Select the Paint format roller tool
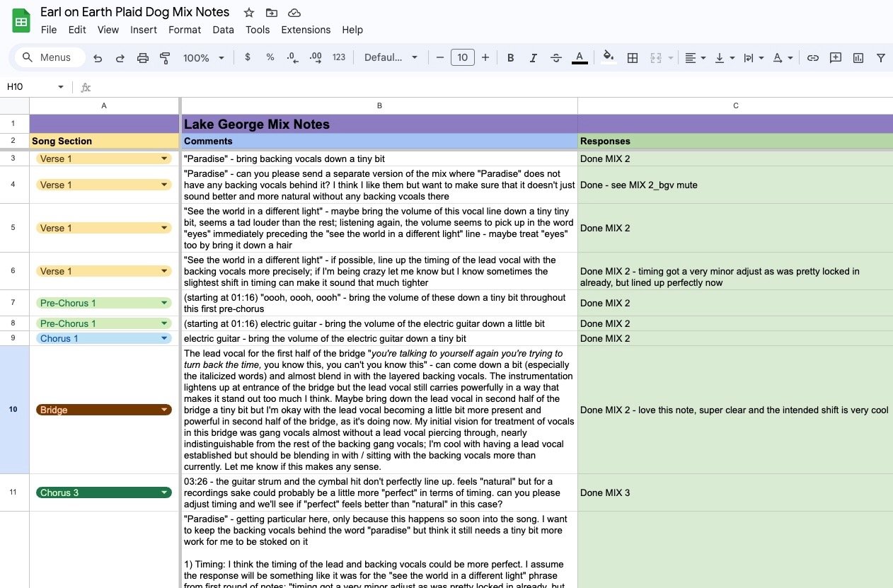The height and width of the screenshot is (588, 893). 165,58
